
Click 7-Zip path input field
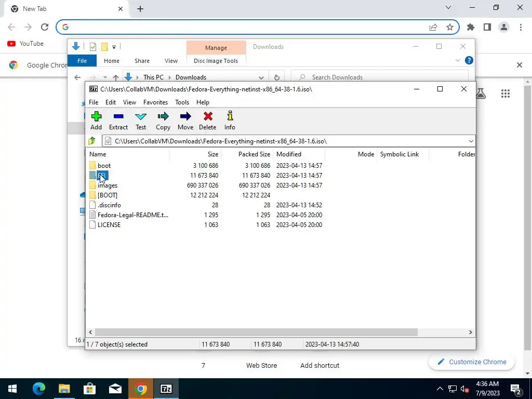tap(288, 141)
